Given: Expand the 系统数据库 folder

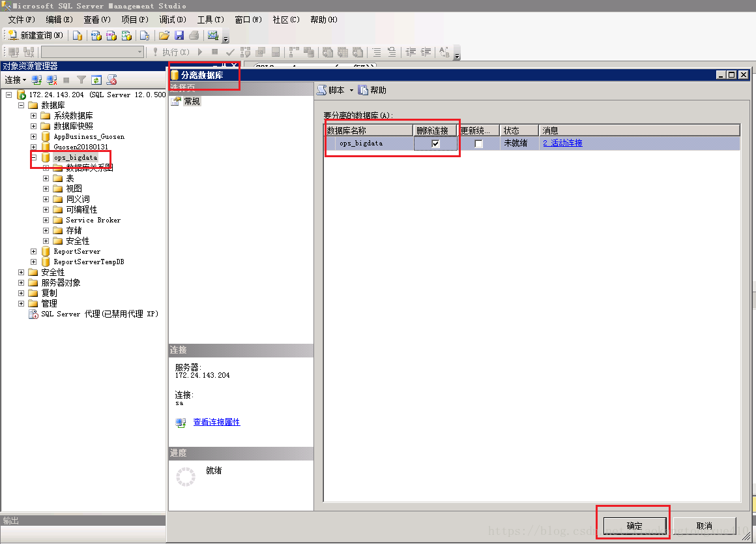Looking at the screenshot, I should point(33,115).
